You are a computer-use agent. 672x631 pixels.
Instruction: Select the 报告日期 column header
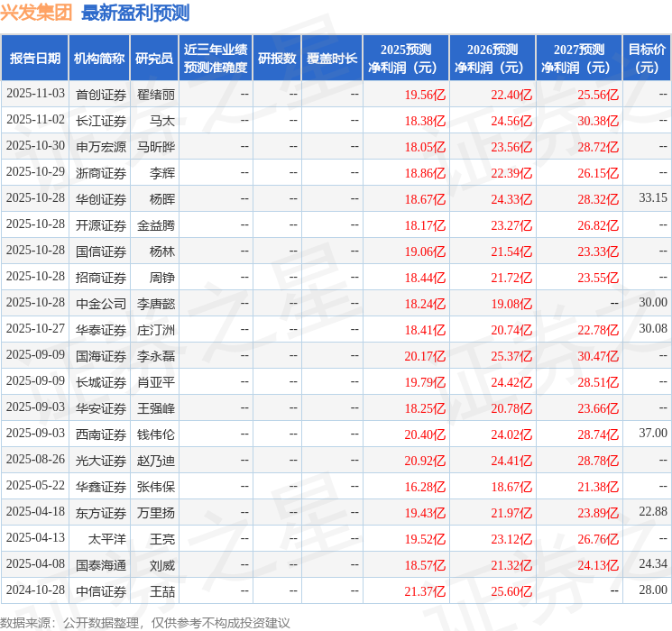tap(34, 59)
